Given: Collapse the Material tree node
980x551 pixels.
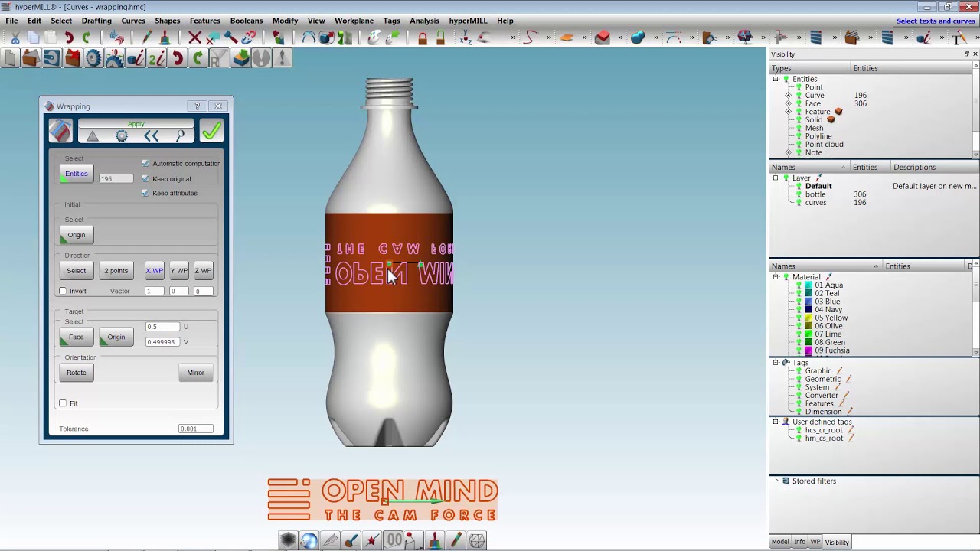Looking at the screenshot, I should (x=776, y=277).
